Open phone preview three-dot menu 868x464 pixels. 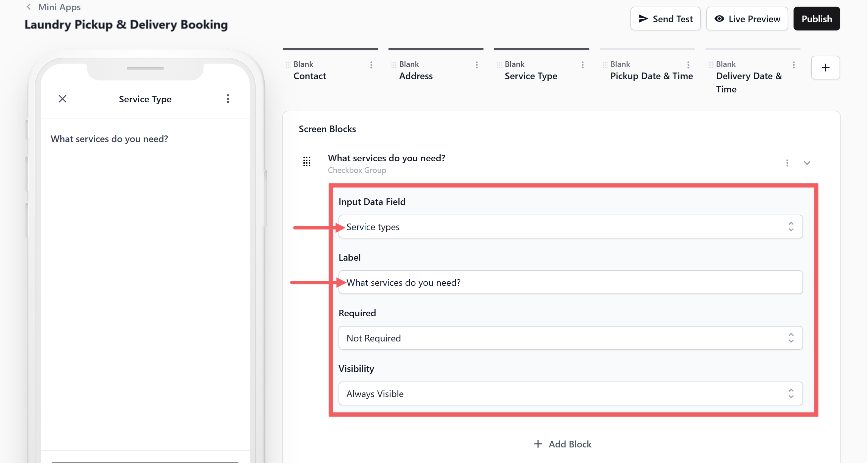tap(228, 99)
